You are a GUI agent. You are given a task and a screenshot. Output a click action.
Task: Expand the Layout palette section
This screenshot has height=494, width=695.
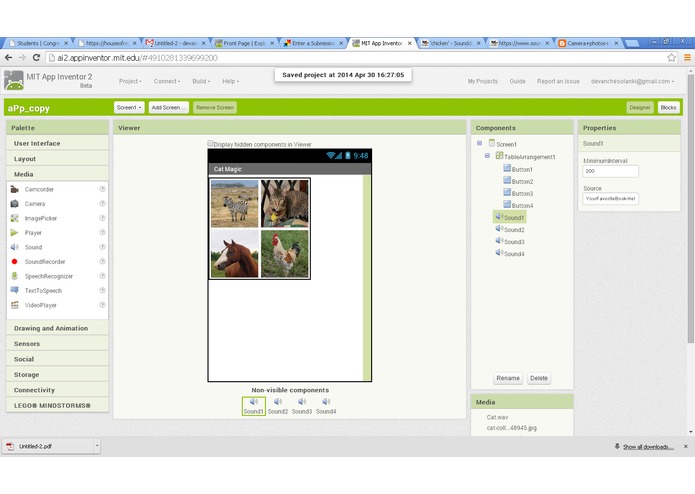tap(57, 159)
